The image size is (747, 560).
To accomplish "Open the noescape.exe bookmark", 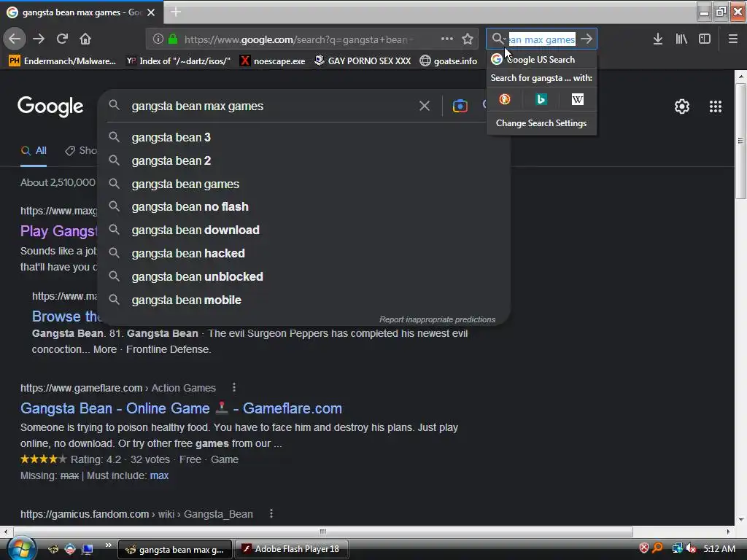I will point(273,61).
